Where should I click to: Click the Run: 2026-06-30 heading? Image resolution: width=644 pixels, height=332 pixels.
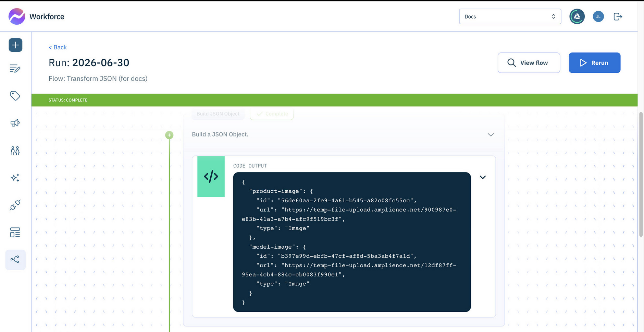coord(89,63)
